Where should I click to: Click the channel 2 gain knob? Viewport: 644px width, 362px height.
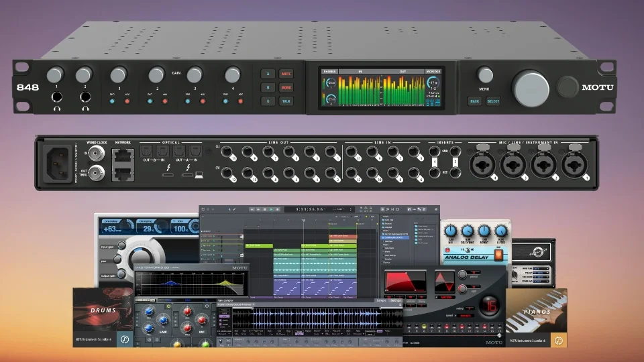pos(156,75)
